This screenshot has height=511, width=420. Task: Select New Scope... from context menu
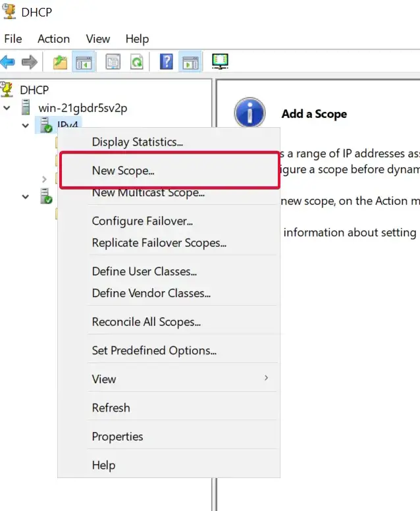(123, 171)
